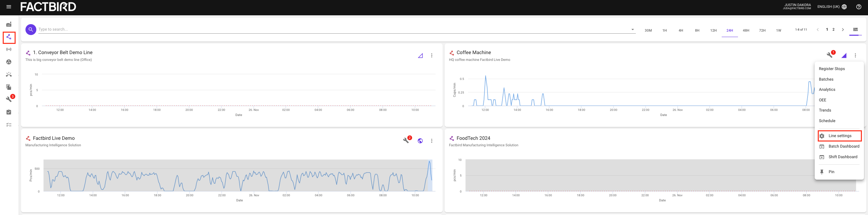
Task: Select the 1H time range
Action: click(664, 30)
